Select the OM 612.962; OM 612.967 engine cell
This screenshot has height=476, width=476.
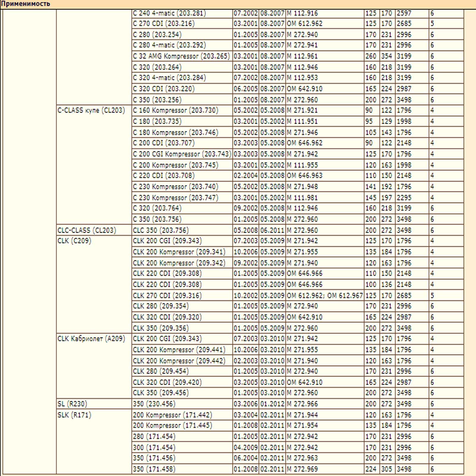click(x=325, y=295)
